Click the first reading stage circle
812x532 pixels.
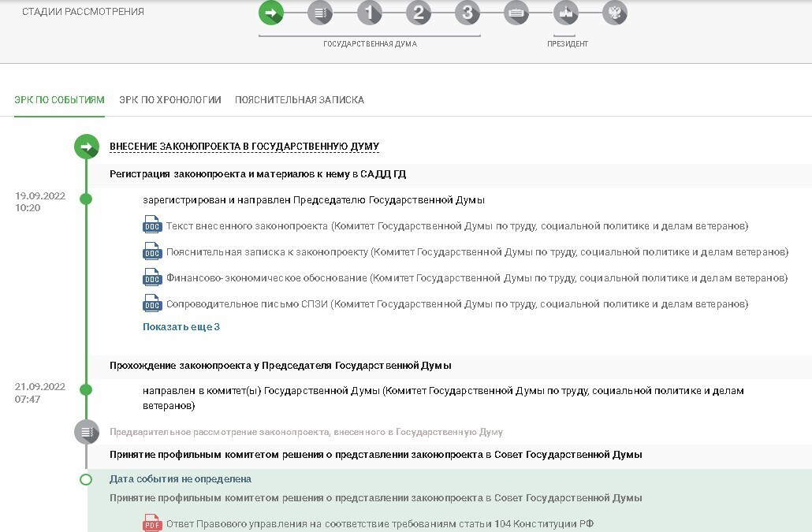point(369,13)
